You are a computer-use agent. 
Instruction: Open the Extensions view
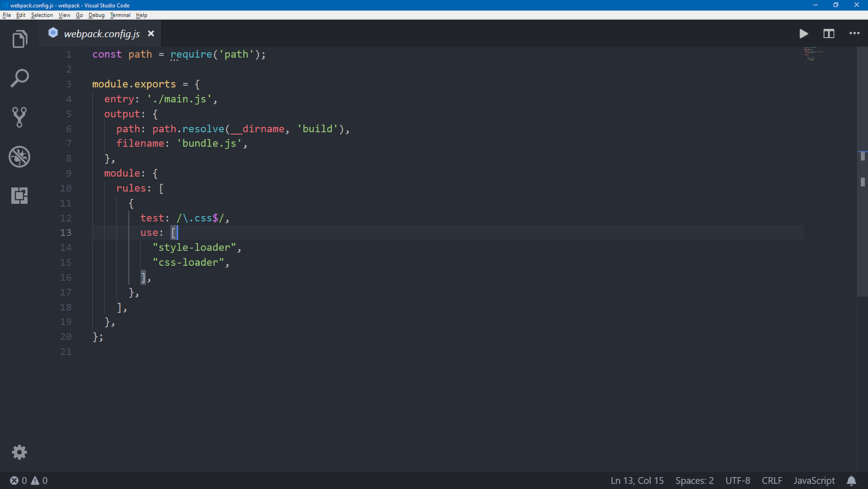(19, 195)
